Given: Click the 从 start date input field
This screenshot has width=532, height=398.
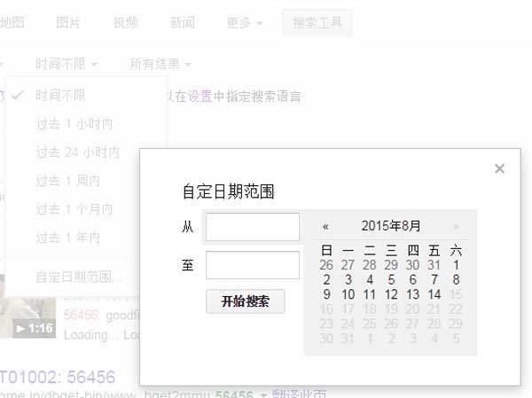Looking at the screenshot, I should [x=253, y=227].
